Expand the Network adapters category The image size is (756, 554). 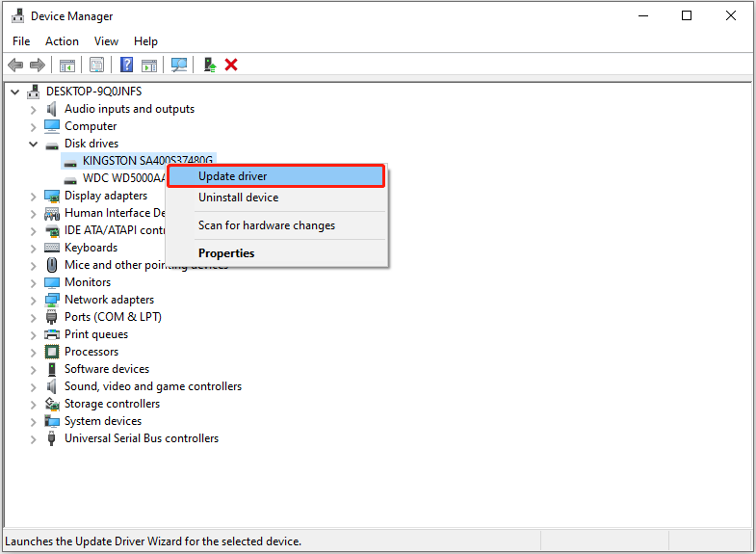[x=33, y=301]
